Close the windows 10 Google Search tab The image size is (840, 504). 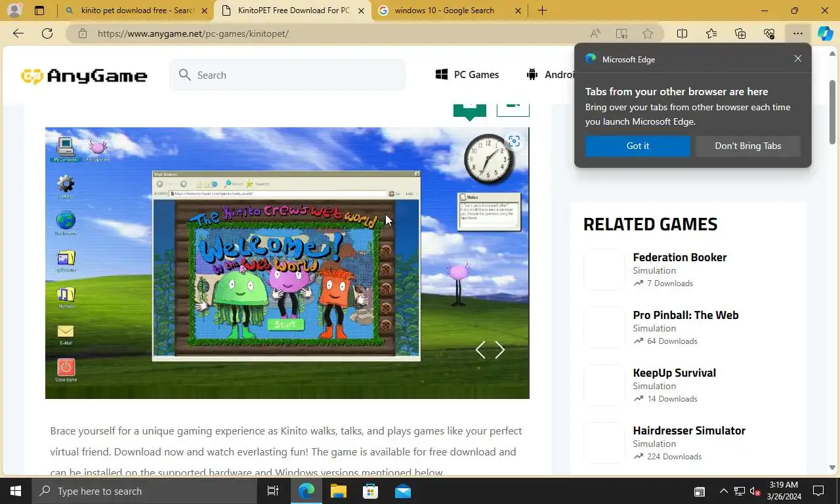click(518, 10)
